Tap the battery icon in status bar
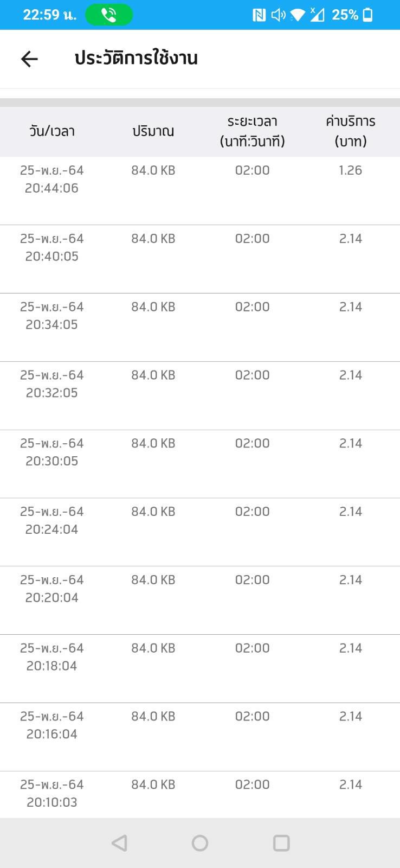Screen dimensions: 400x868 (x=367, y=15)
